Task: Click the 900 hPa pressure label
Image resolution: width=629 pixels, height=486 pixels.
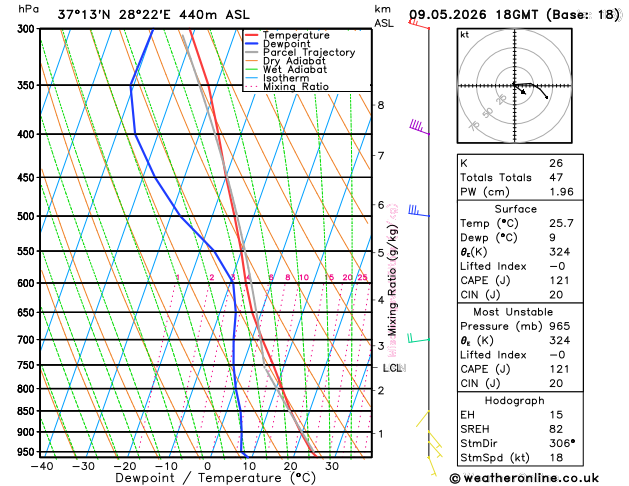Action: pyautogui.click(x=28, y=432)
